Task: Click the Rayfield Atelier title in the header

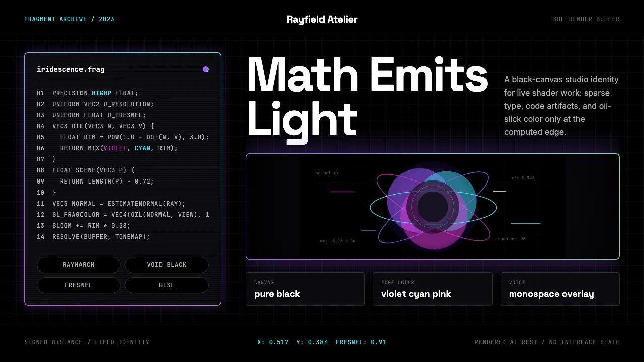Action: [x=322, y=19]
